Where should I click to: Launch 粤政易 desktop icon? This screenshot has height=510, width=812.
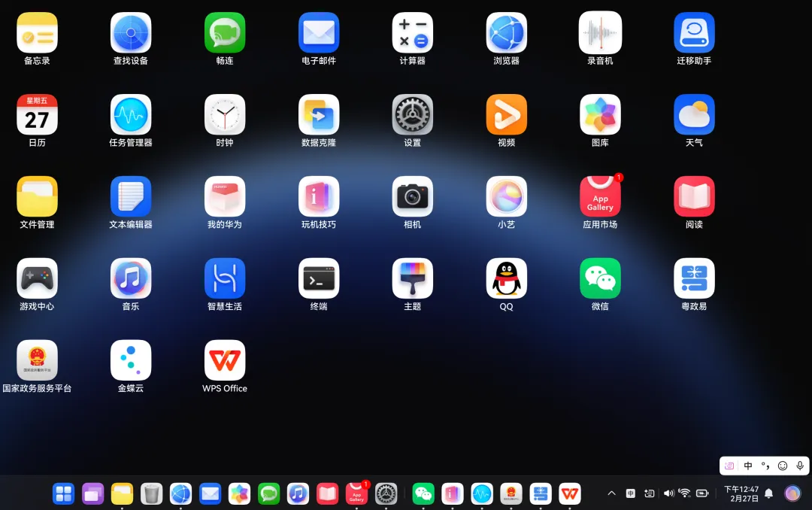click(694, 278)
